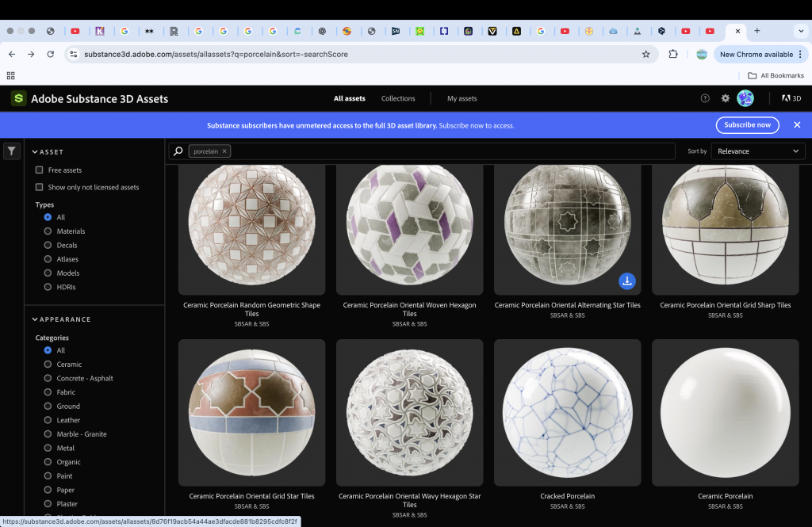Click the download icon on Alternating Star Tiles

[x=626, y=281]
